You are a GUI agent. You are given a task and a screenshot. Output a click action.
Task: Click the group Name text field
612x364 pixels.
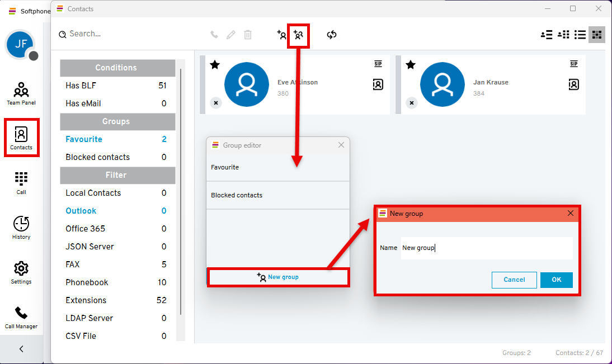pos(486,248)
